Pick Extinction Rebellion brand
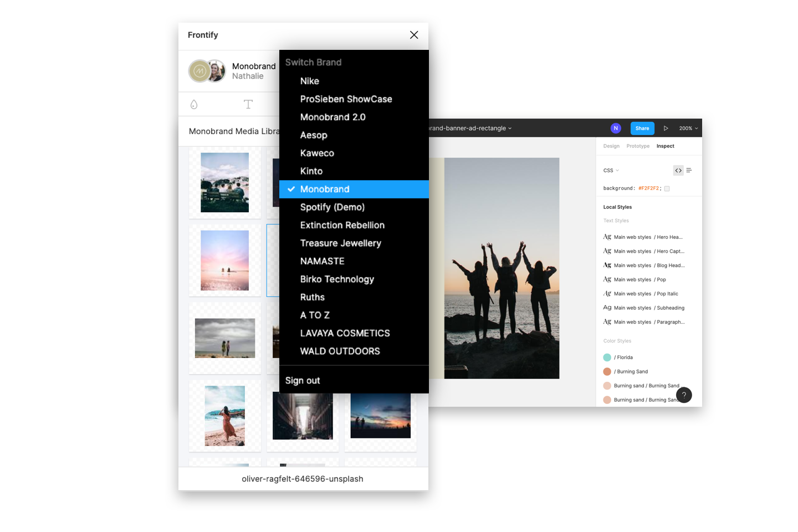Viewport: 798px width, 532px height. coord(354,225)
